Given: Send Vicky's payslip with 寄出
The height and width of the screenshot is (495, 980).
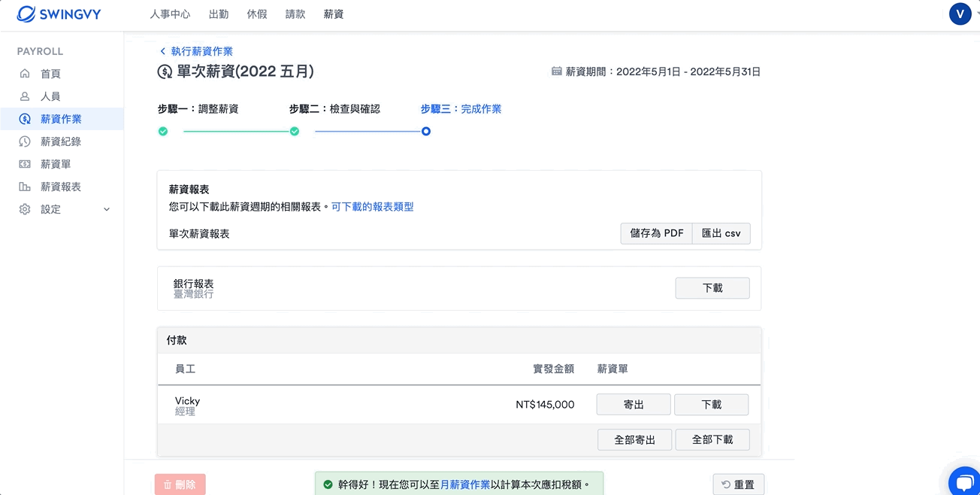Looking at the screenshot, I should point(634,405).
